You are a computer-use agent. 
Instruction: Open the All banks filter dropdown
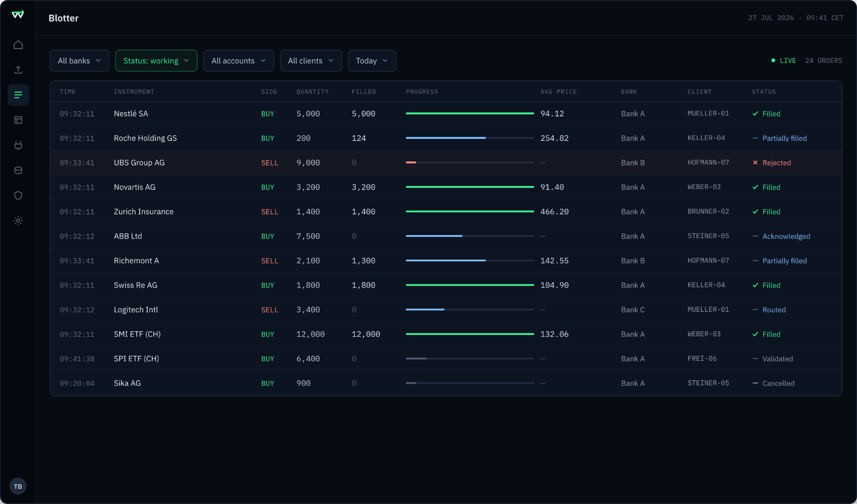pyautogui.click(x=79, y=61)
